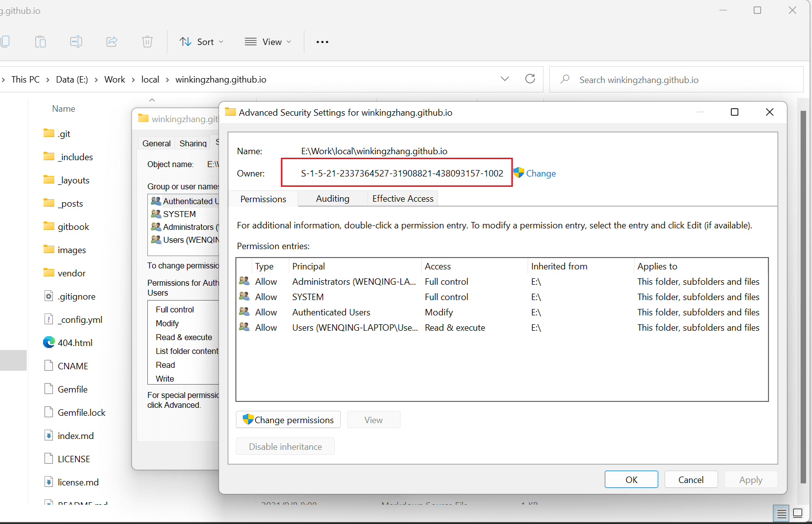The height and width of the screenshot is (524, 812).
Task: Open the Sort dropdown
Action: 202,42
